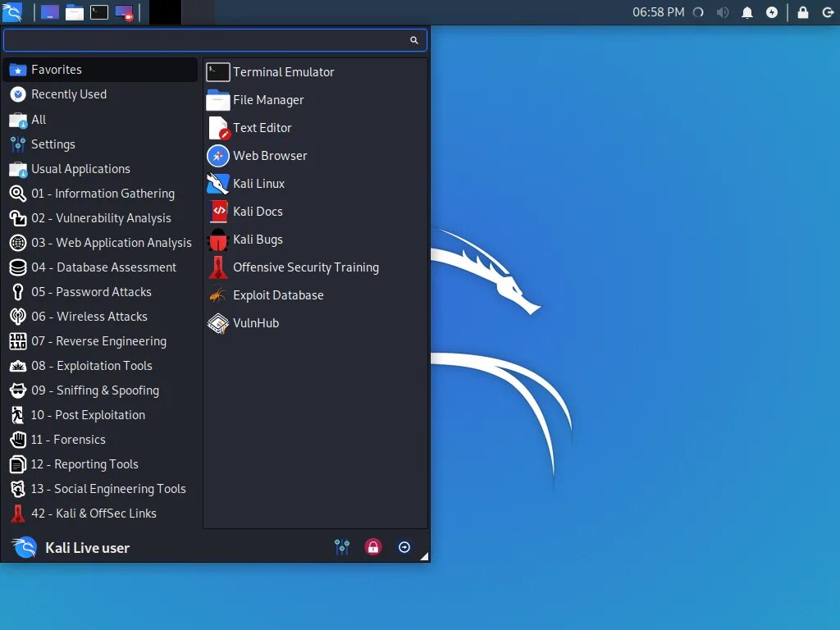Viewport: 840px width, 630px height.
Task: Click the power manager icon in panel
Action: [x=772, y=12]
